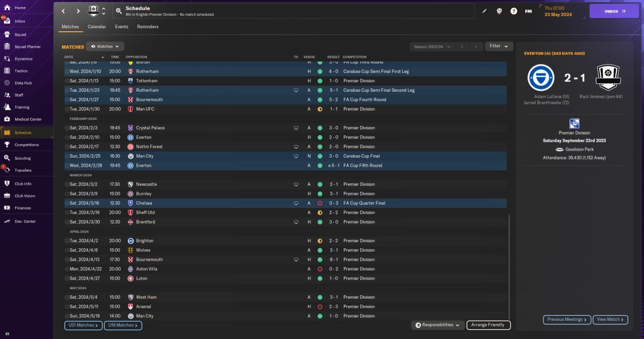Open Club Vision in the sidebar
The width and height of the screenshot is (644, 339).
[x=25, y=196]
